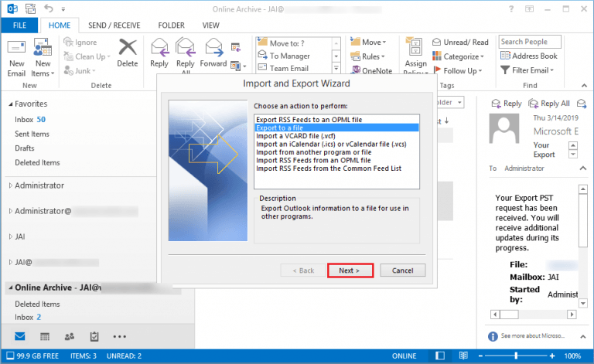Select the HOME tab

coord(60,26)
